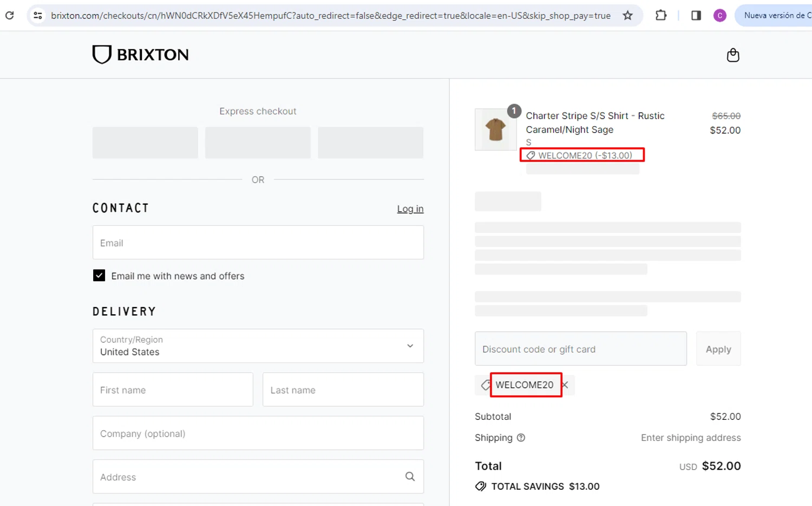The image size is (812, 506).
Task: Focus the Email input field
Action: 258,243
